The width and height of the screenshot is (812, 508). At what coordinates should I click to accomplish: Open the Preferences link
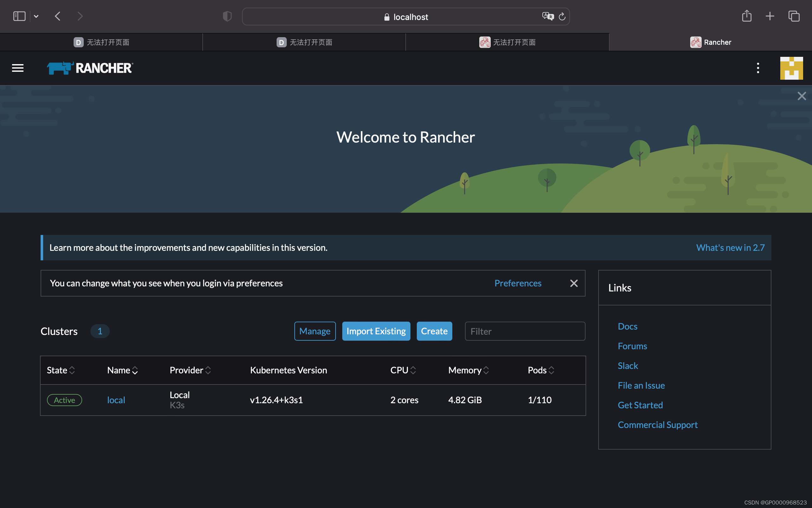518,283
